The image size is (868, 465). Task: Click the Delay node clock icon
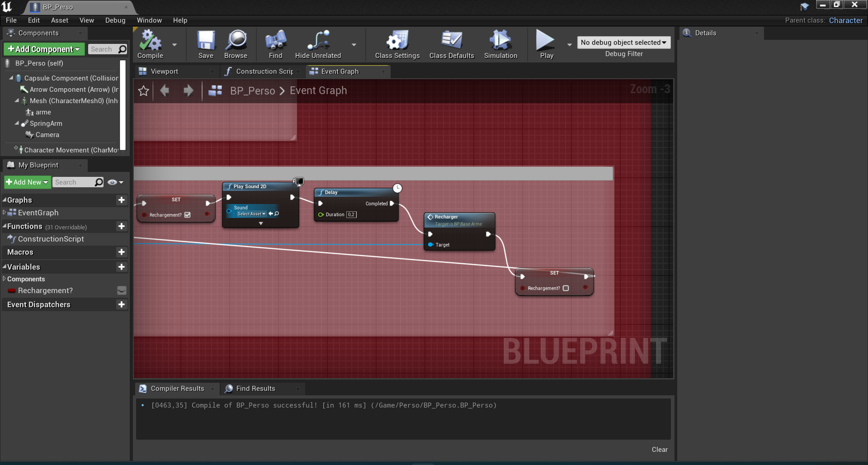(x=397, y=188)
